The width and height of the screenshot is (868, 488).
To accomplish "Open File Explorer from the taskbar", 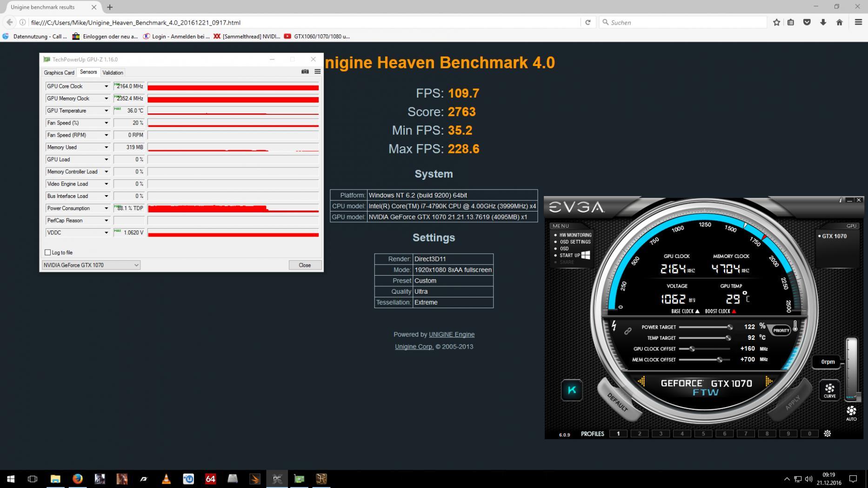I will (x=55, y=479).
